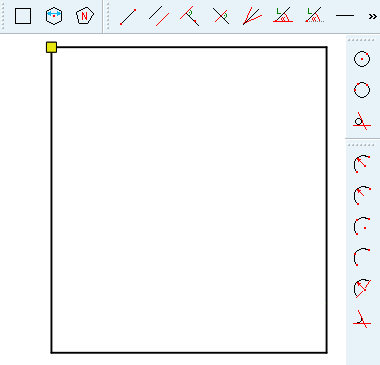Image resolution: width=380 pixels, height=365 pixels.
Task: Choose the arc sector tool with red chord
Action: (362, 288)
